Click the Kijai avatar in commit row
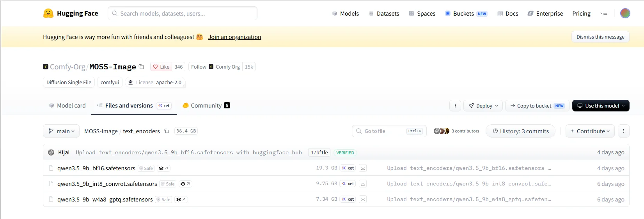The width and height of the screenshot is (644, 219). (51, 152)
